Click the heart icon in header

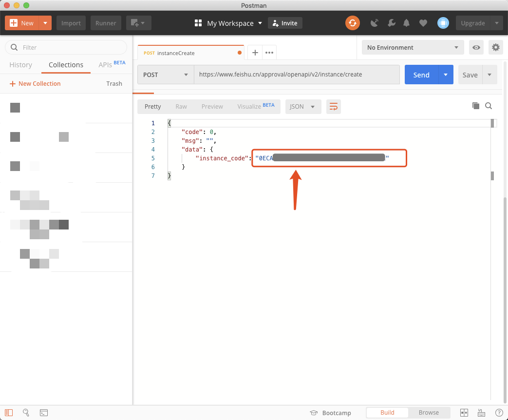click(x=423, y=23)
